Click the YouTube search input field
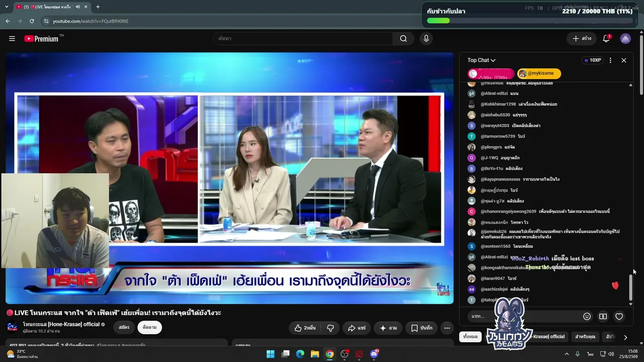The image size is (644, 362). coord(303,39)
